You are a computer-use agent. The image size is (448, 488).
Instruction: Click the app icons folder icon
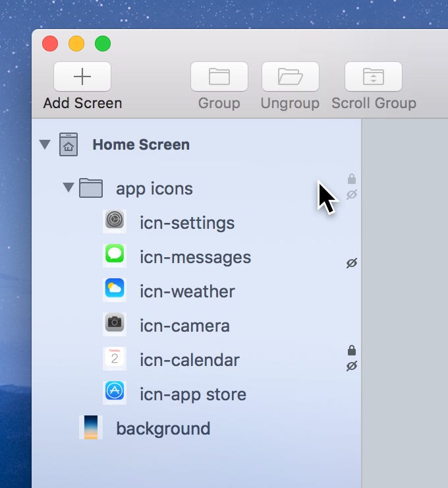pos(91,188)
